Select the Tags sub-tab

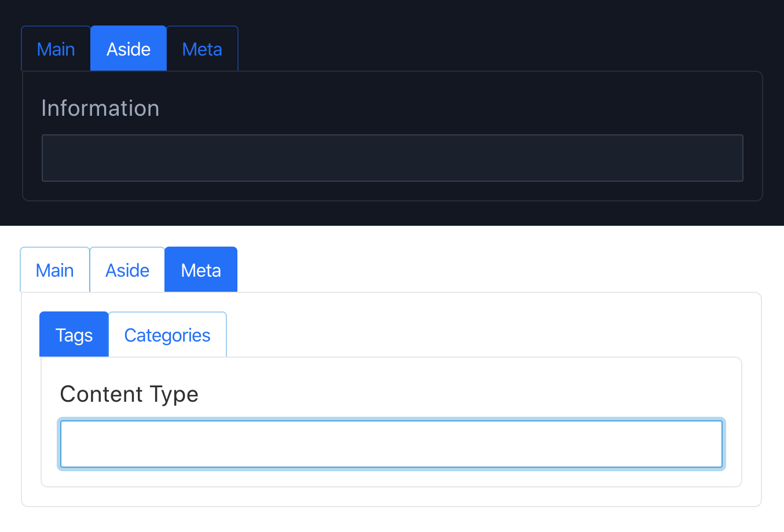click(74, 335)
